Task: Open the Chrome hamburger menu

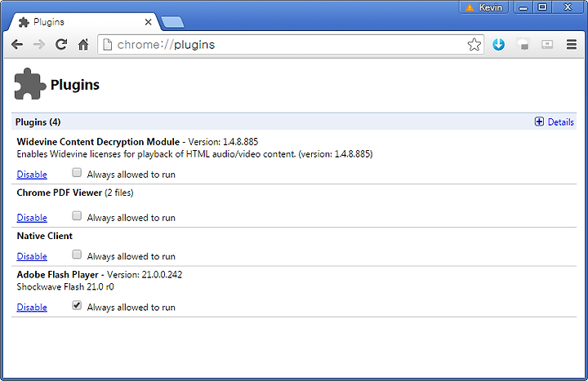Action: pos(572,45)
